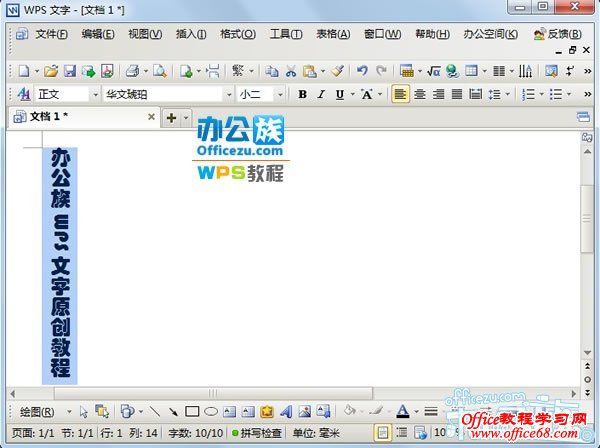Open Print Preview magnifier icon
The height and width of the screenshot is (448, 600).
160,71
